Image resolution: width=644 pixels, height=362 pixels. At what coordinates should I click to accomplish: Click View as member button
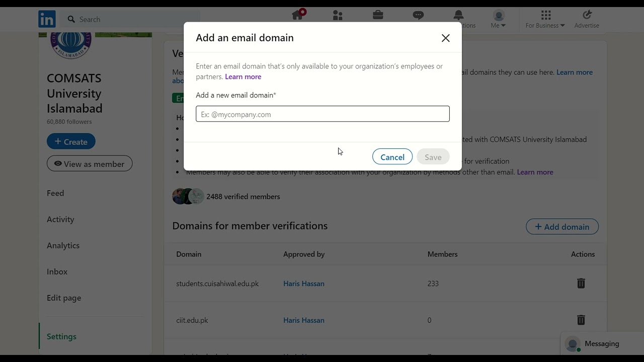click(90, 164)
